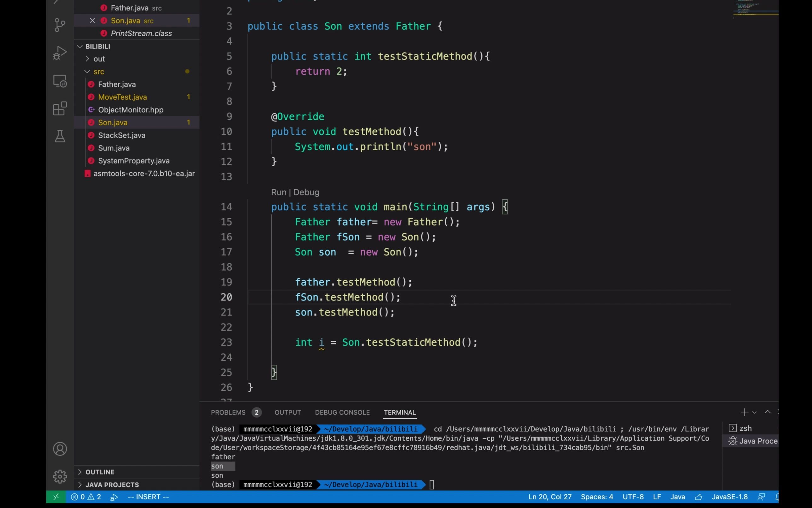Add a new terminal with plus icon

pyautogui.click(x=745, y=412)
